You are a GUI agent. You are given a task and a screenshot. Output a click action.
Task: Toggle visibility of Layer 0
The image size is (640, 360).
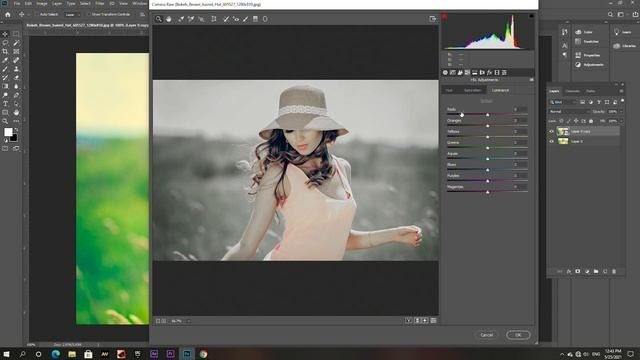click(551, 141)
